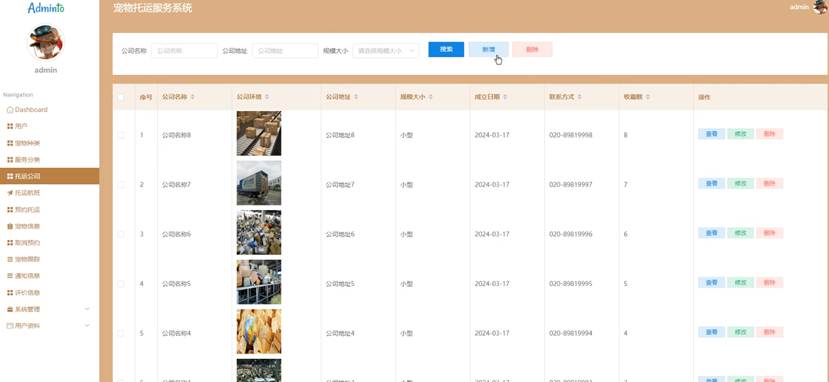Viewport: 829px width, 382px height.
Task: Click 修改 for row 公司名称8
Action: pyautogui.click(x=741, y=134)
